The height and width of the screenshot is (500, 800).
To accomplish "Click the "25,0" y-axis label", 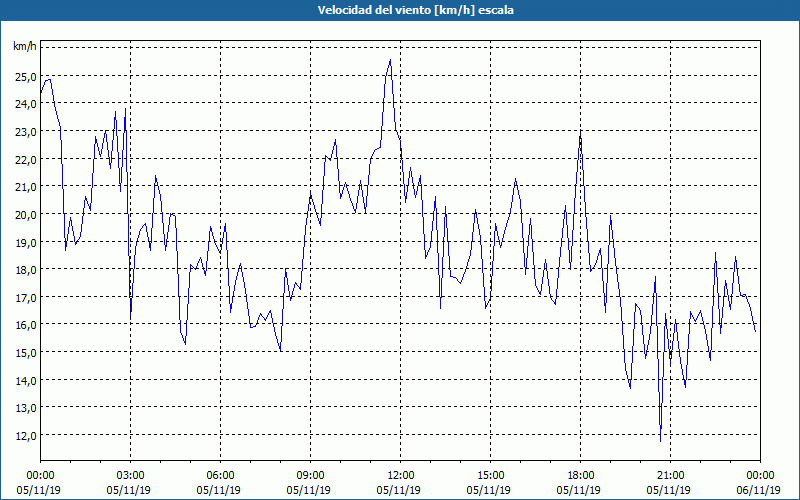I will pos(26,77).
